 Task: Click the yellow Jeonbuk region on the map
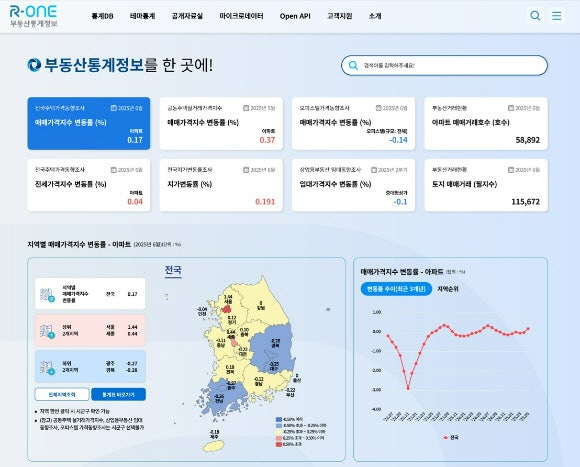(229, 370)
